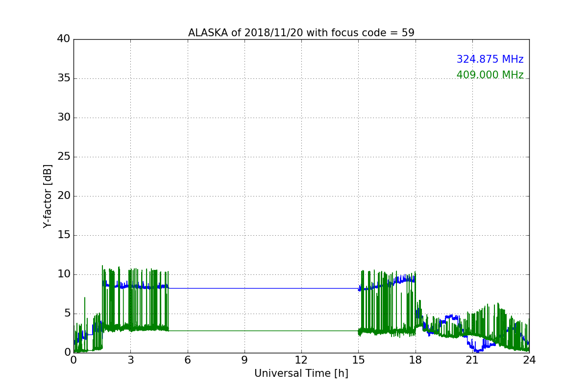Screen dimensions: 588x392
Task: Click the x-axis tick label '3'
Action: point(130,360)
